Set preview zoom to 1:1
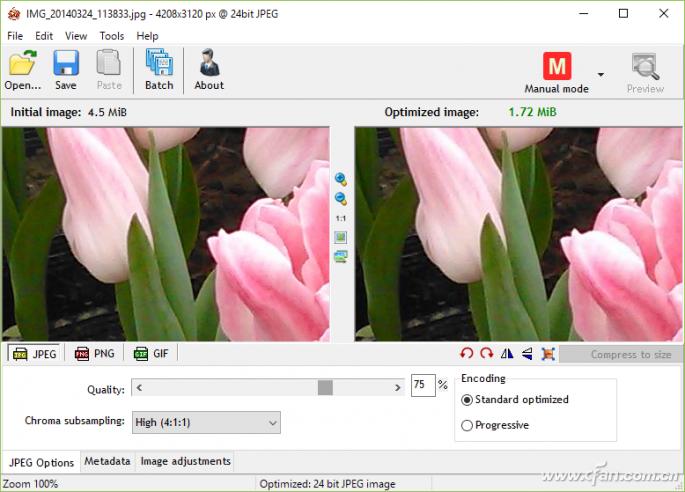The height and width of the screenshot is (492, 685). pos(341,217)
